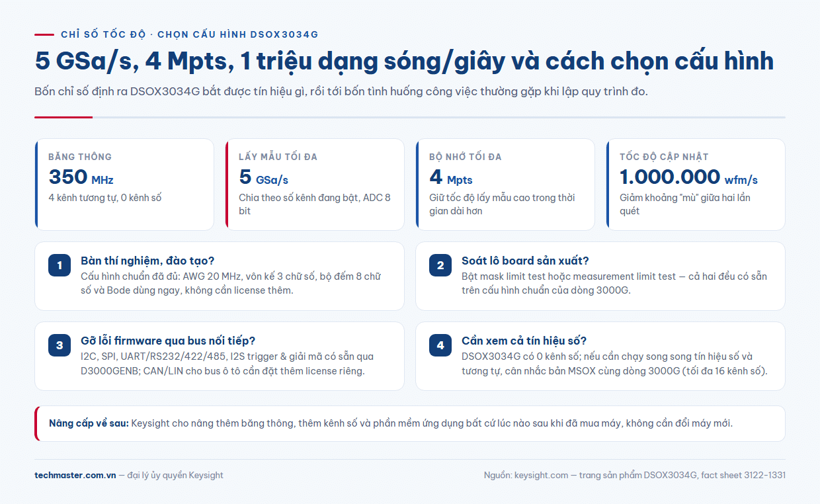This screenshot has width=820, height=504.
Task: Click the fact sheet 3122-1331 text
Action: 743,475
